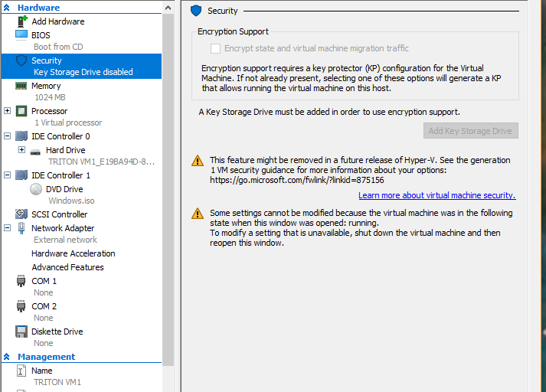Click Add Key Storage Drive button
The height and width of the screenshot is (392, 546).
pos(470,131)
